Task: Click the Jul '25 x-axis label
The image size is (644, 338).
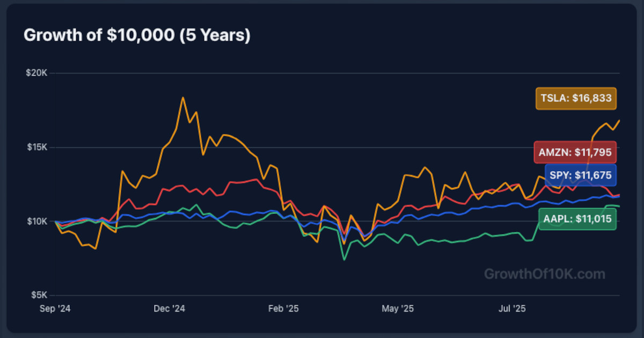Action: pyautogui.click(x=512, y=308)
